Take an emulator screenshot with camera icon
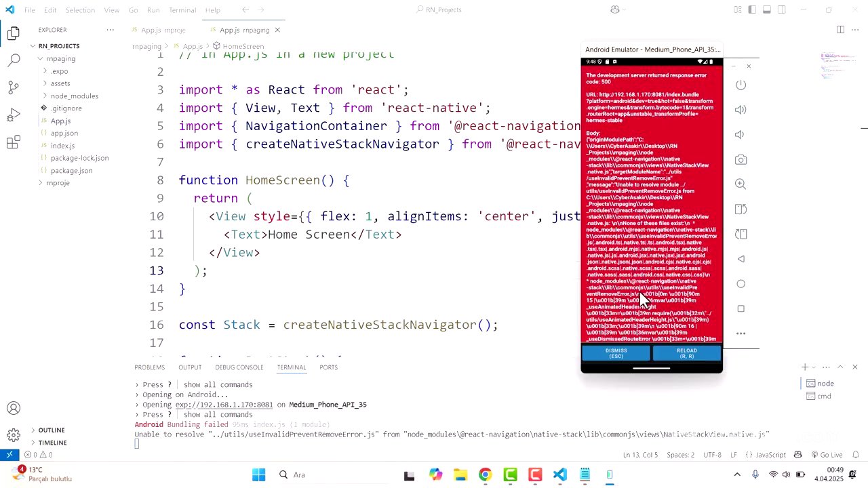Viewport: 868px width, 488px height. (741, 160)
